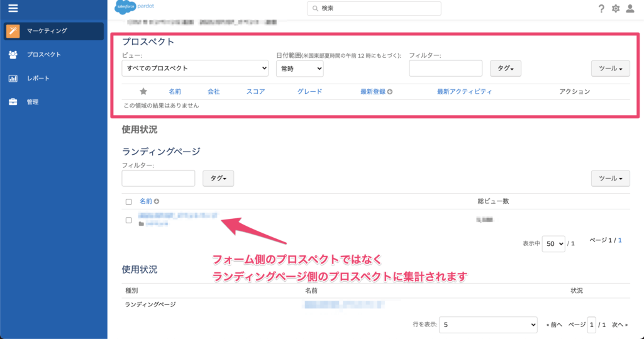This screenshot has width=644, height=339.
Task: Click the report chart icon in sidebar
Action: [x=13, y=79]
